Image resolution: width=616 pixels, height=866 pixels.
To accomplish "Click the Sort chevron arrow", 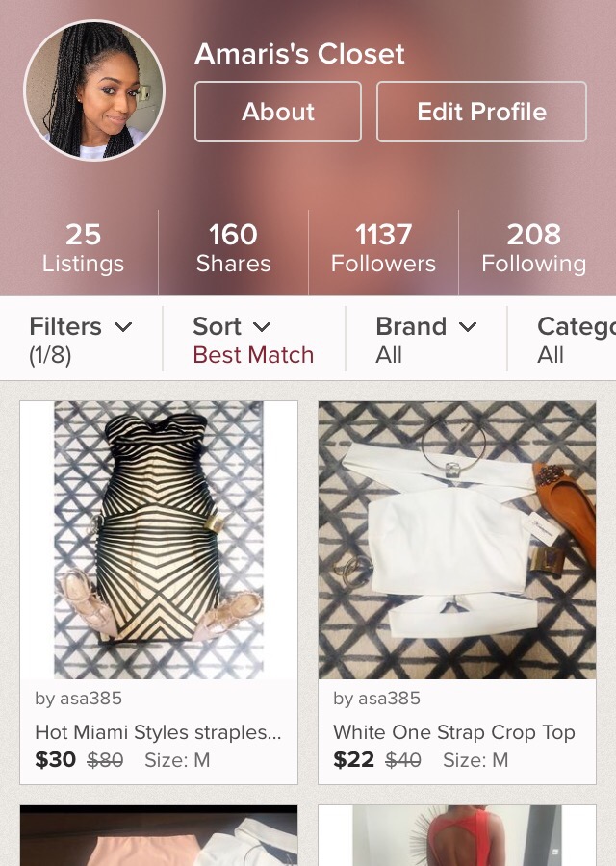I will pyautogui.click(x=262, y=327).
